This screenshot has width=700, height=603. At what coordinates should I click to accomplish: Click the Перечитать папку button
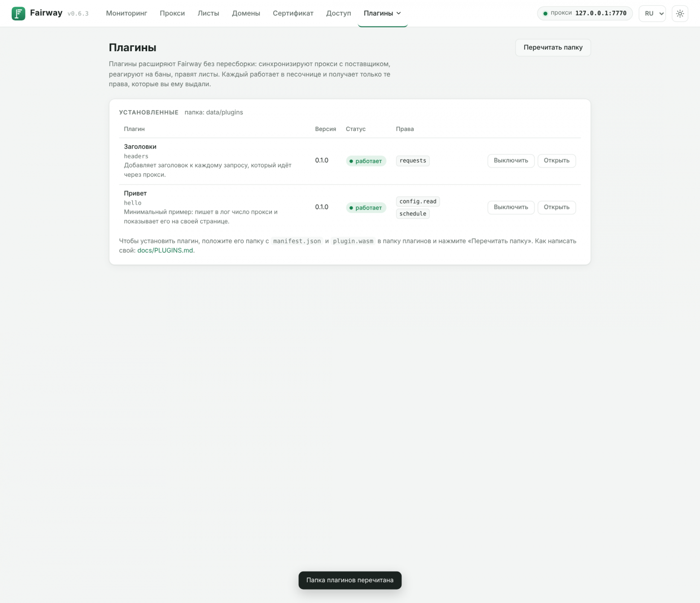553,48
